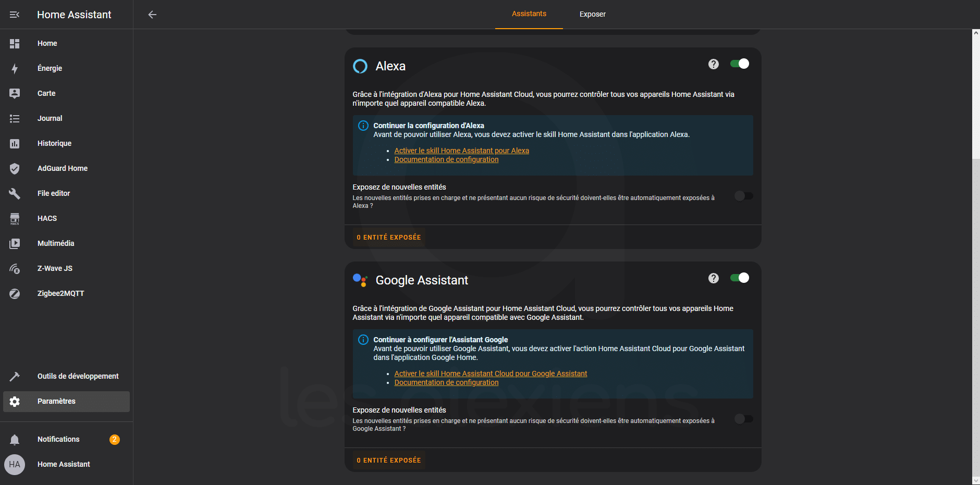
Task: Click the Google Assistant logo
Action: click(x=360, y=280)
